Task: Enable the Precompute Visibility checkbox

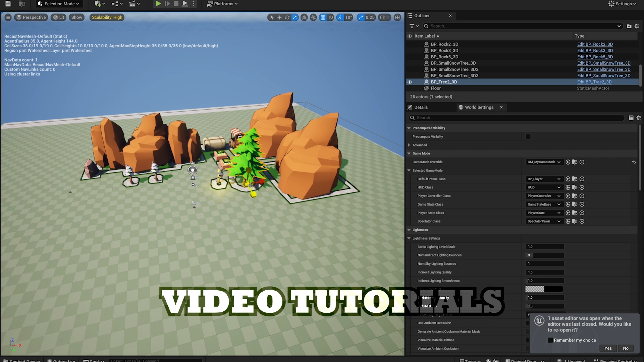Action: 528,136
